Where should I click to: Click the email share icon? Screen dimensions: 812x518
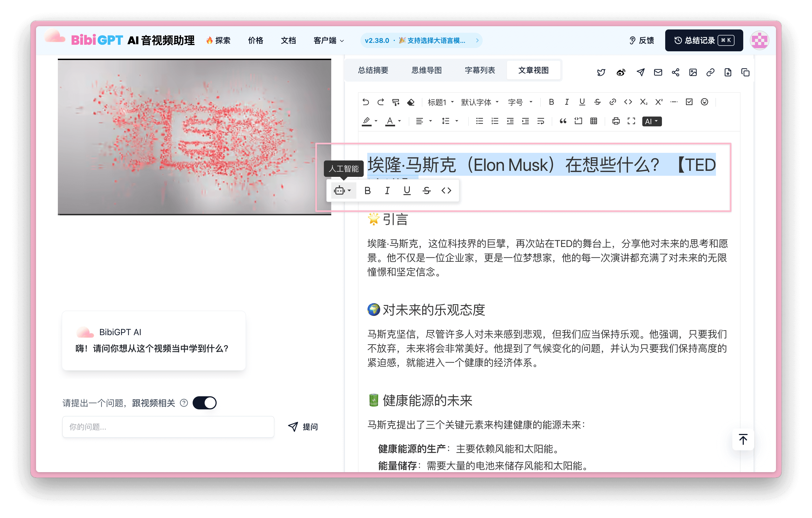coord(658,72)
